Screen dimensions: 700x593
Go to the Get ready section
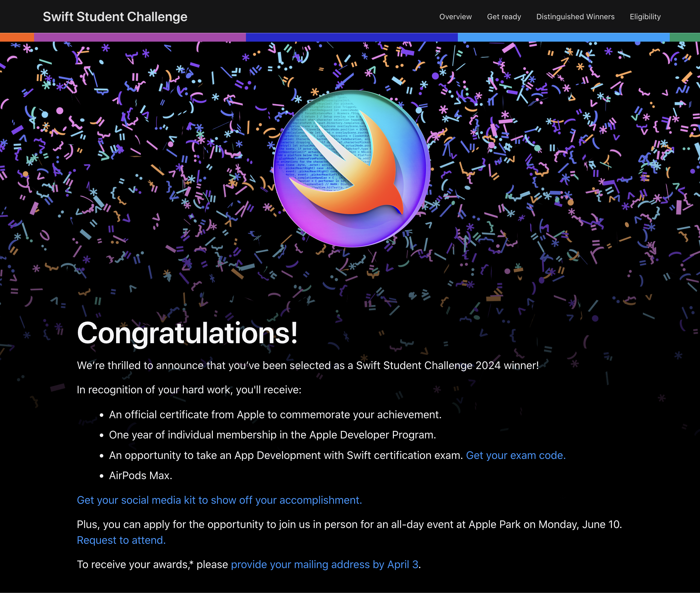pos(504,16)
